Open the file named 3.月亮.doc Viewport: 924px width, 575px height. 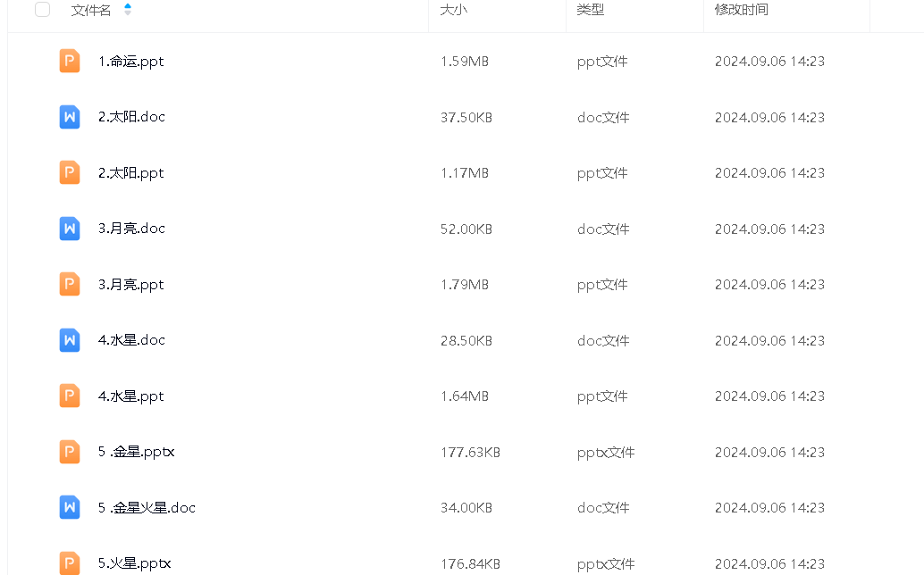click(131, 229)
